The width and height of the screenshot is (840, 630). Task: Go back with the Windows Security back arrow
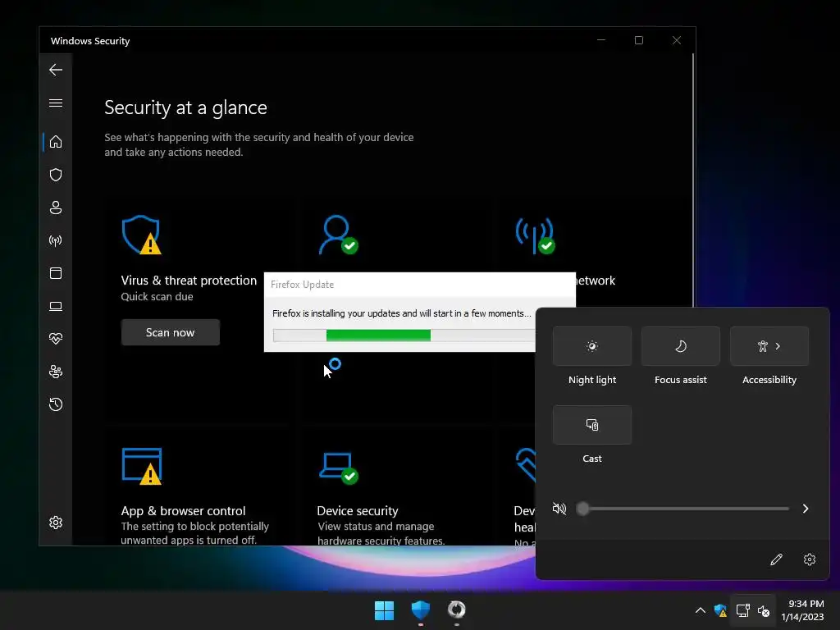[x=56, y=70]
